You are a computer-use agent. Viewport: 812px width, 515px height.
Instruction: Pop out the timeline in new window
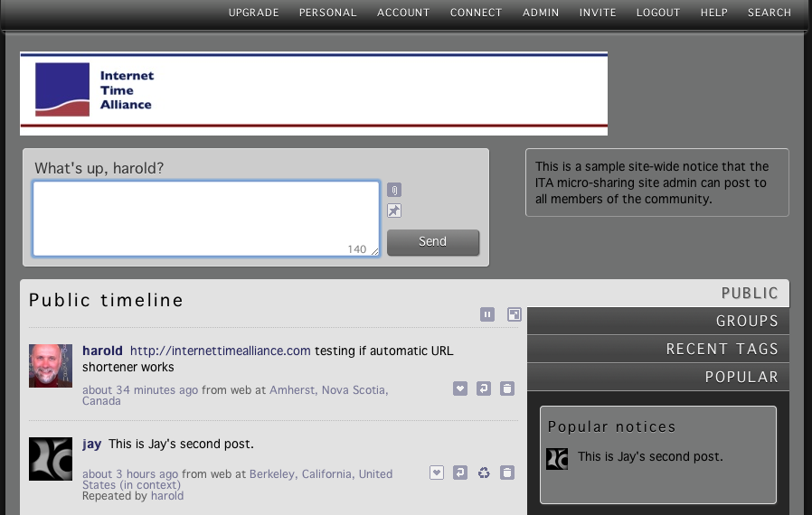514,314
